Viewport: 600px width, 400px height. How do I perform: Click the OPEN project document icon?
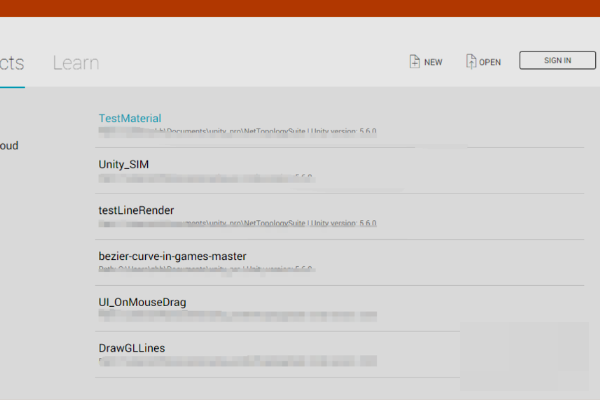coord(471,61)
